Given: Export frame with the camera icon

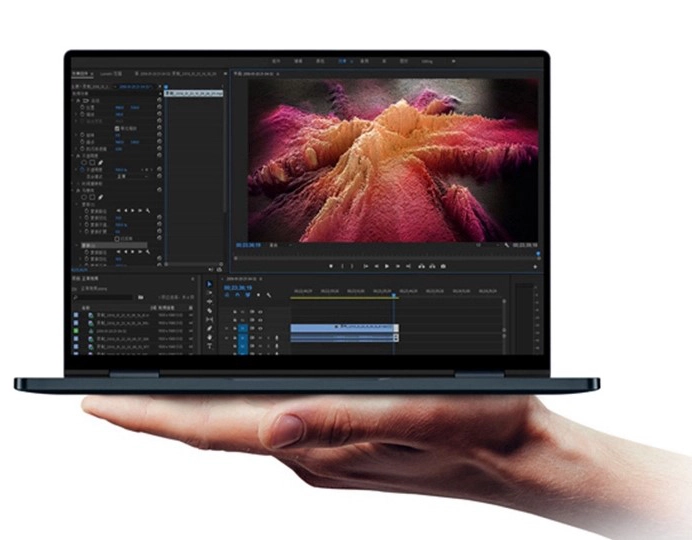Looking at the screenshot, I should pos(443,266).
